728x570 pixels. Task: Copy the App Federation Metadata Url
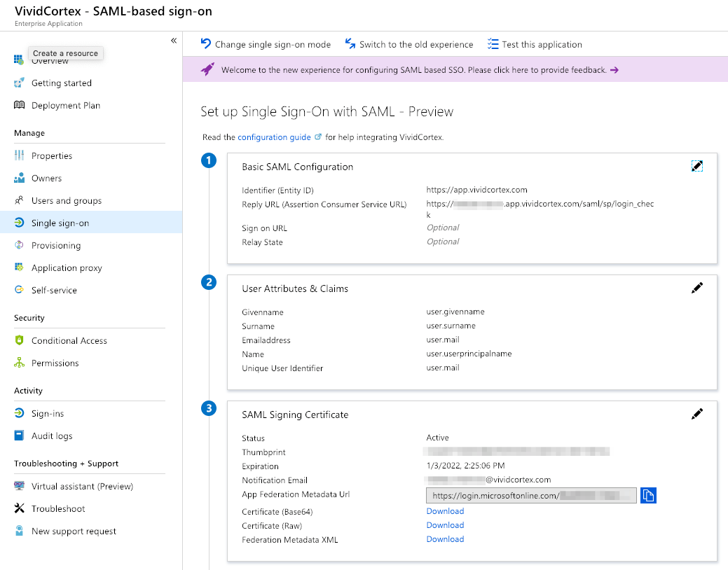pyautogui.click(x=648, y=495)
